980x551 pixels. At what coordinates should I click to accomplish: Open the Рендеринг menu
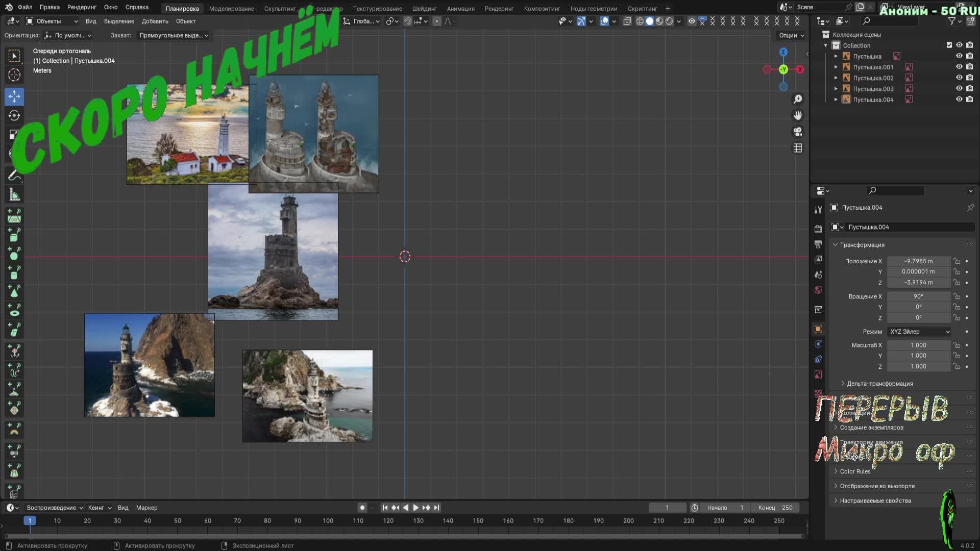click(82, 7)
